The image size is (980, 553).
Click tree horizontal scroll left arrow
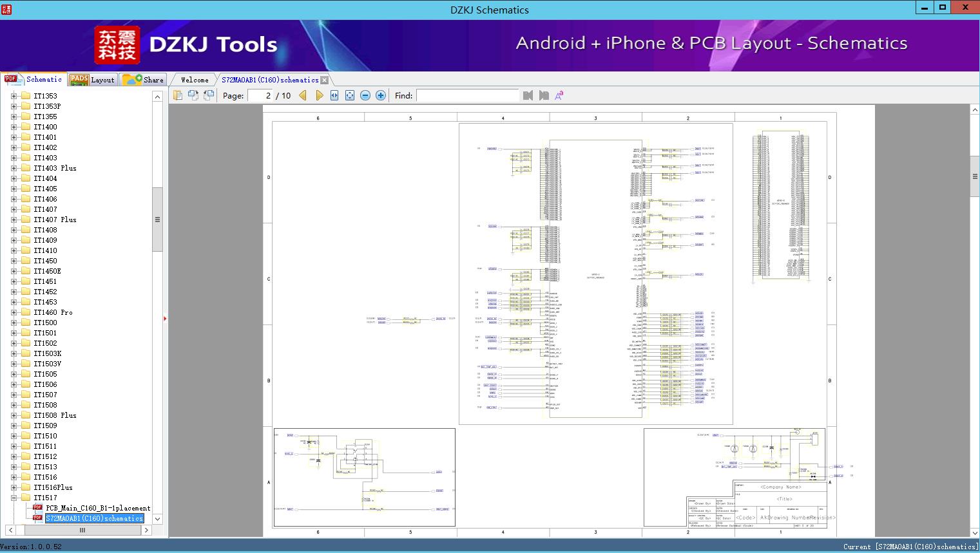pos(10,530)
